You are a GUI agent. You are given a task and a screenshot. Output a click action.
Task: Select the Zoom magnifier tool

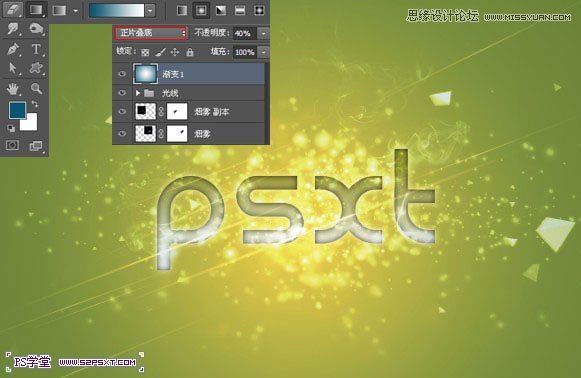coord(36,89)
